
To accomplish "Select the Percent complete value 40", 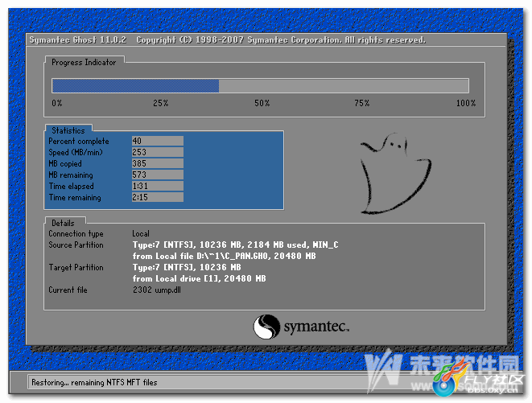I will [158, 141].
